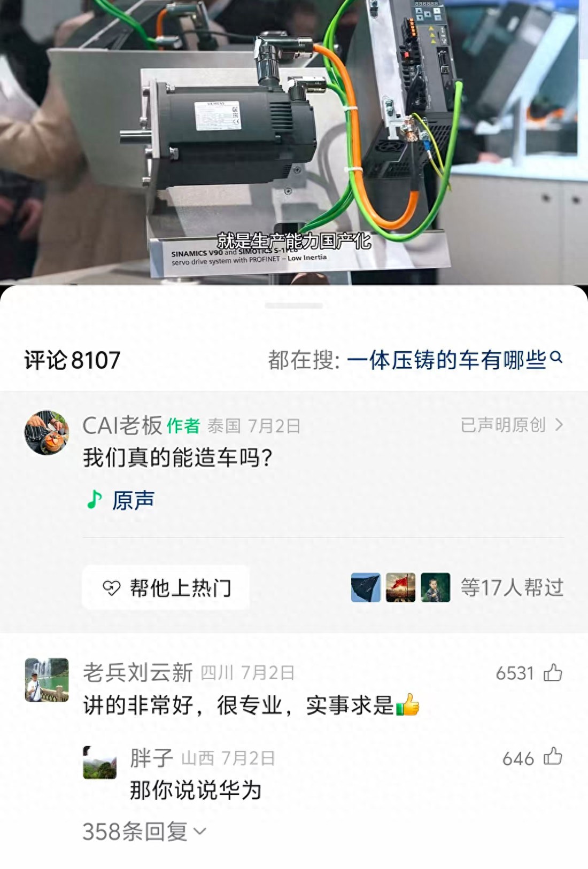This screenshot has width=588, height=869.
Task: Tap the music note icon beside 原声
Action: 95,499
